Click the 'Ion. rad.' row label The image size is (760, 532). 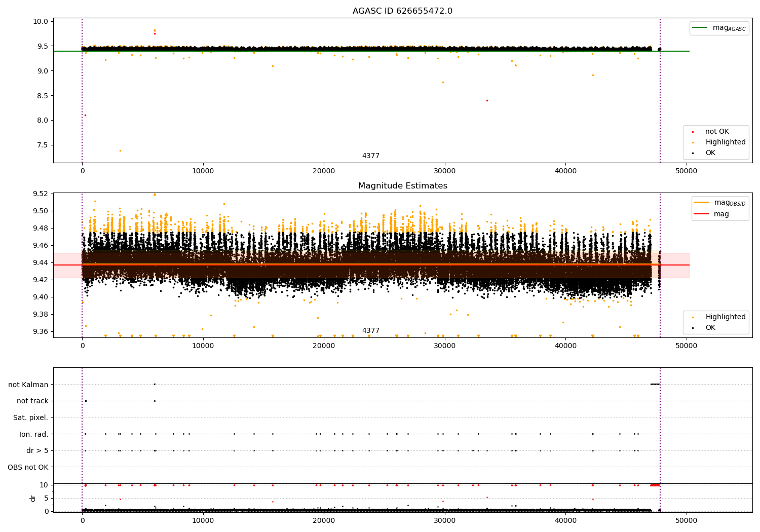pos(34,434)
